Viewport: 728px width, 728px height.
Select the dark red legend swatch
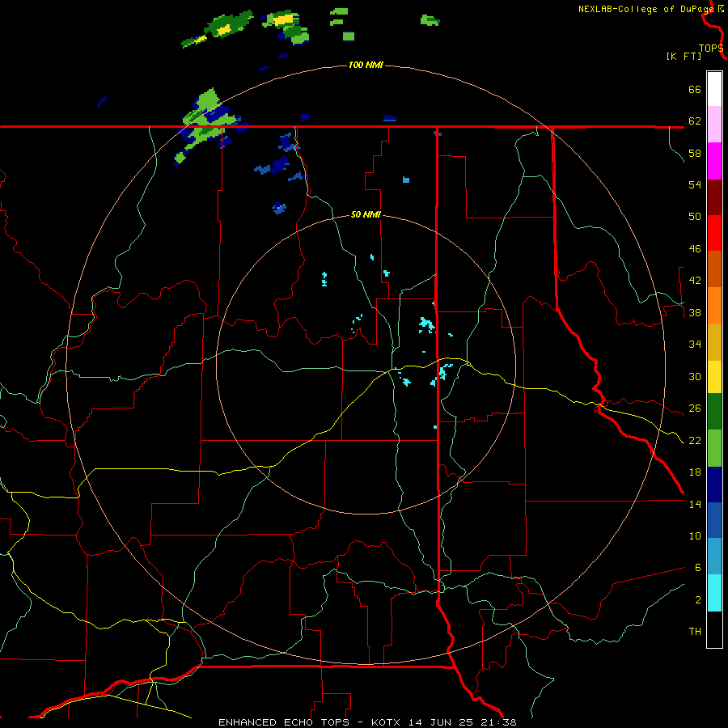click(x=714, y=197)
